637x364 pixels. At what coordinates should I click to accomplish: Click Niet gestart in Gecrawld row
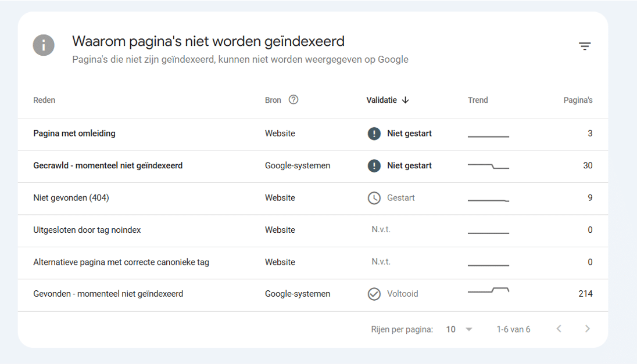click(409, 165)
